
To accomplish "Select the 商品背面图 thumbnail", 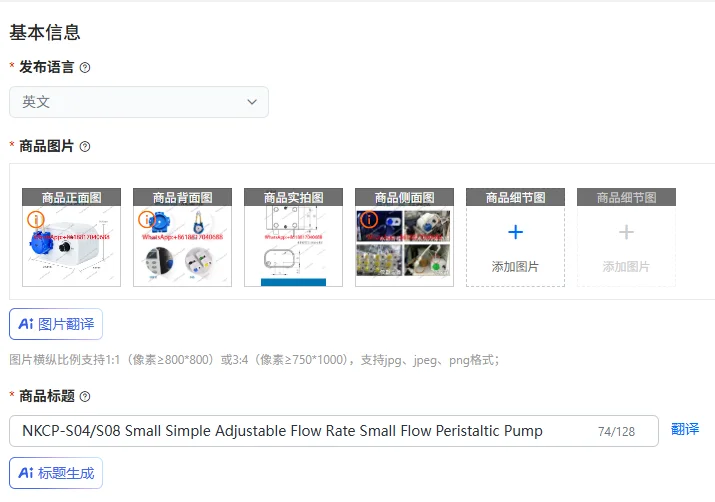I will tap(182, 237).
